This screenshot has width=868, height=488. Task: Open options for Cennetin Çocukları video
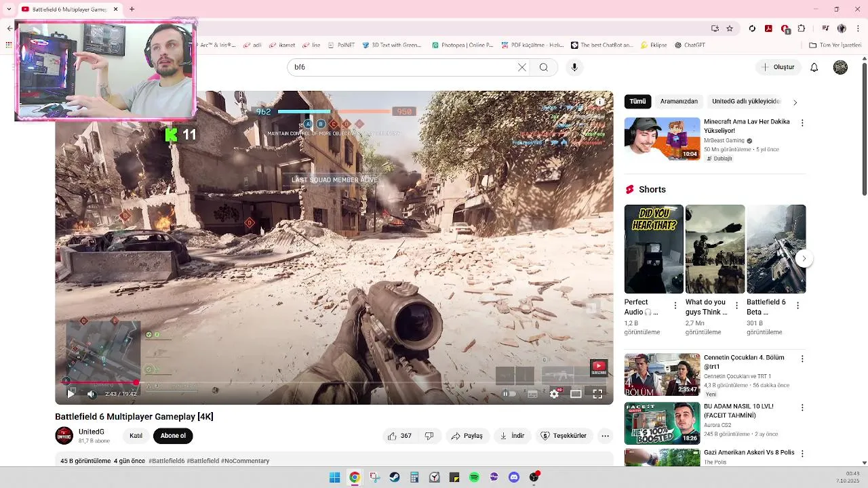point(802,359)
